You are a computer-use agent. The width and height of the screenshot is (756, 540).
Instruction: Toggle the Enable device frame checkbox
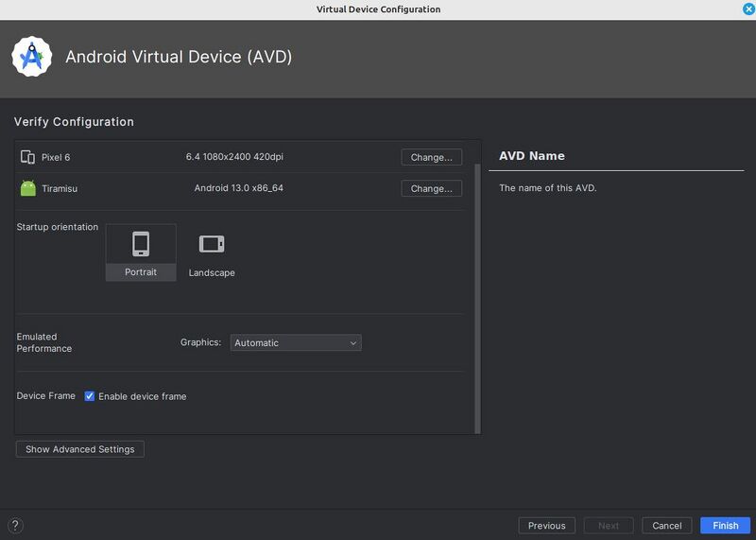coord(89,396)
